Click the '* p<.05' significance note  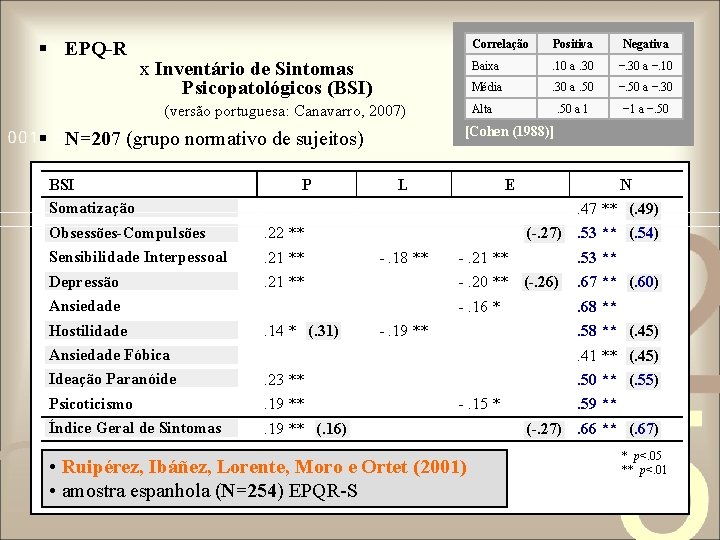point(641,456)
